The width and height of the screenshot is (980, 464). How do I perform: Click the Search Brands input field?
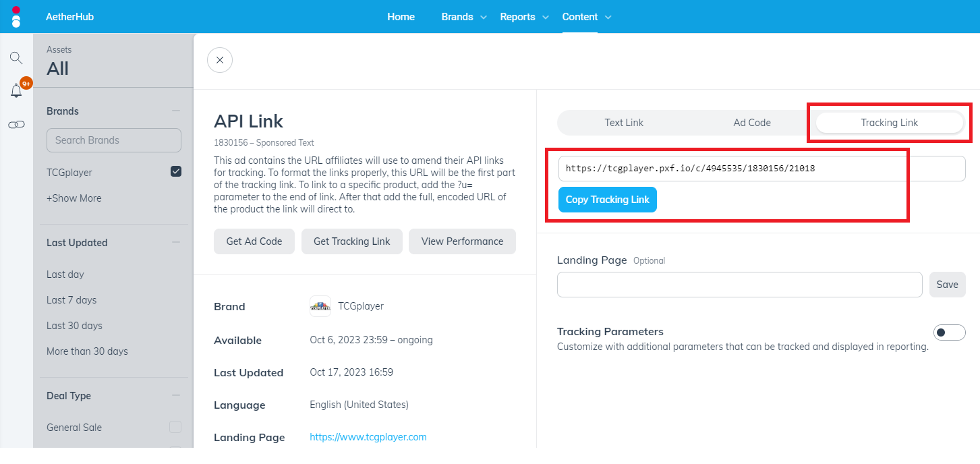coord(114,140)
